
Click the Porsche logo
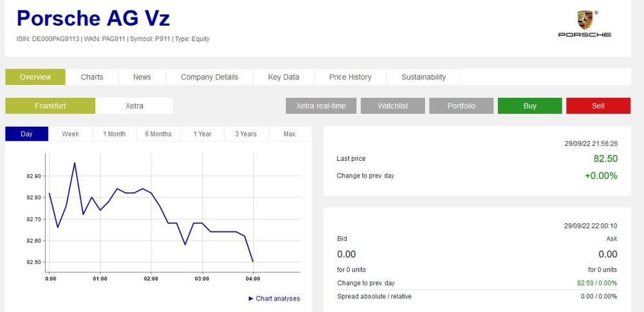coord(585,24)
